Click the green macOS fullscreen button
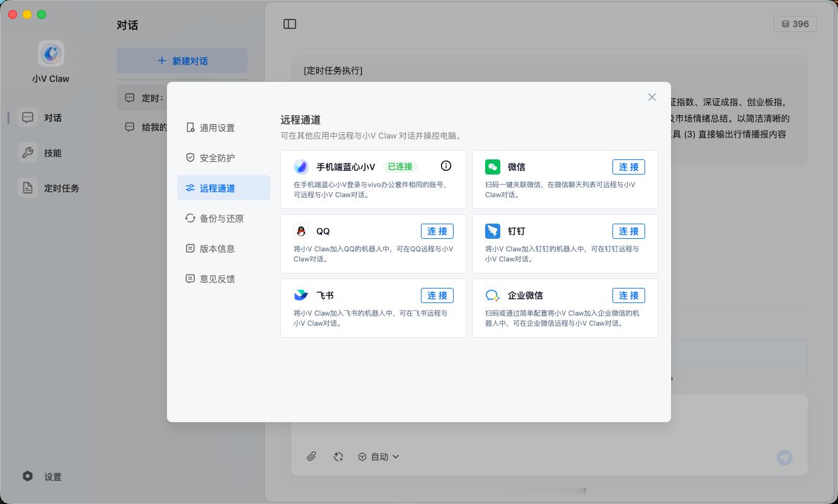This screenshot has width=838, height=504. (42, 14)
